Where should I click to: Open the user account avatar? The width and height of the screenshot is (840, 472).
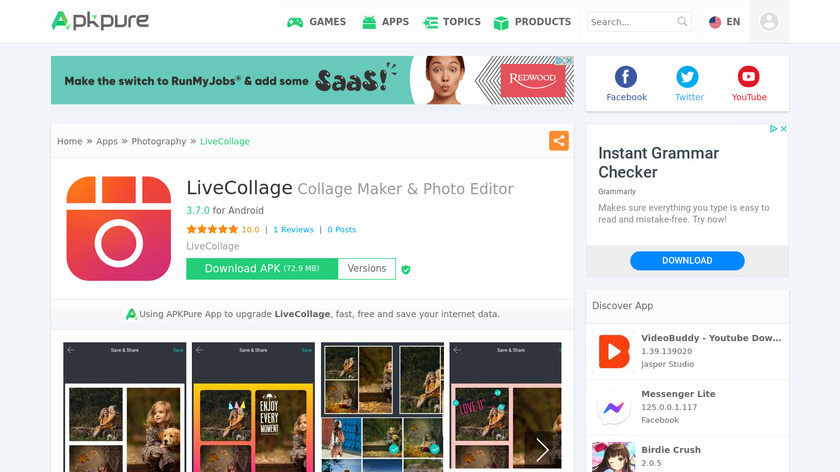click(x=769, y=21)
